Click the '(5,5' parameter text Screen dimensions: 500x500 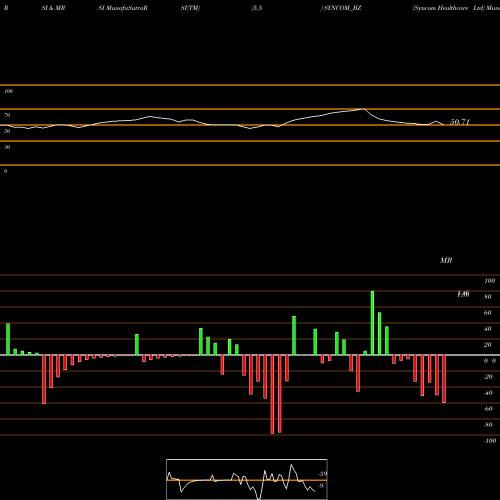point(257,8)
